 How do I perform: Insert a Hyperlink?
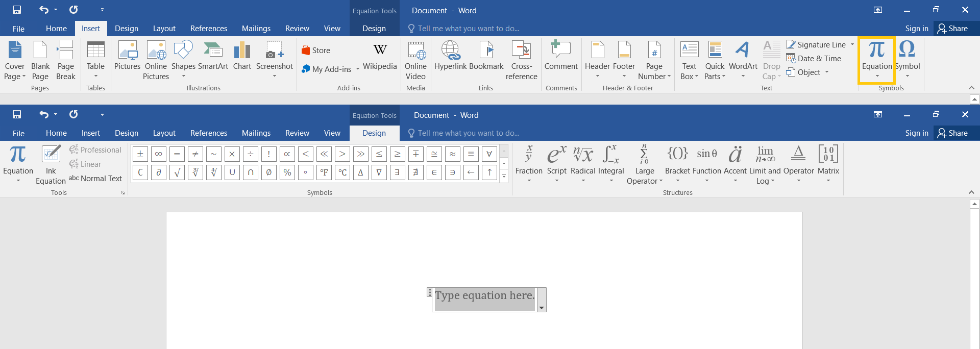[450, 55]
